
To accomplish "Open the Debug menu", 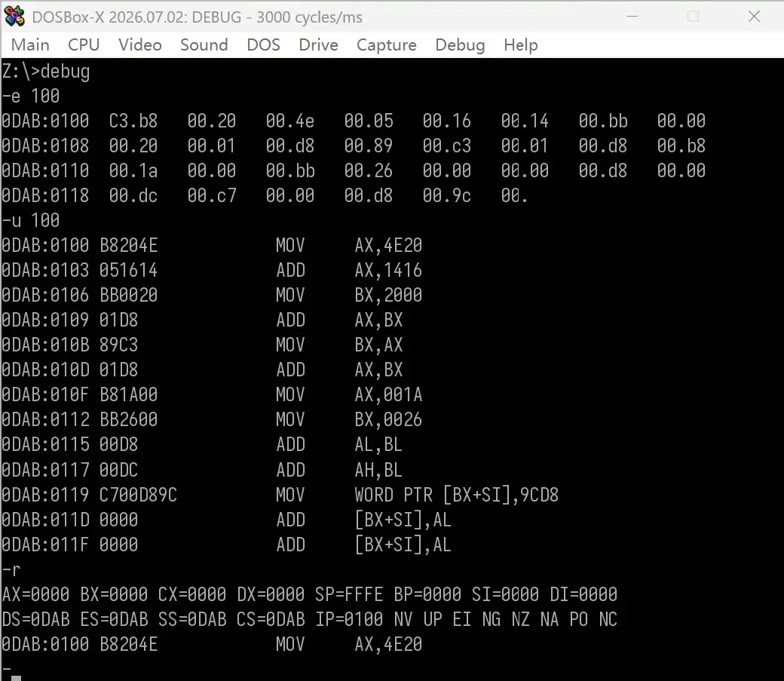I will coord(460,45).
